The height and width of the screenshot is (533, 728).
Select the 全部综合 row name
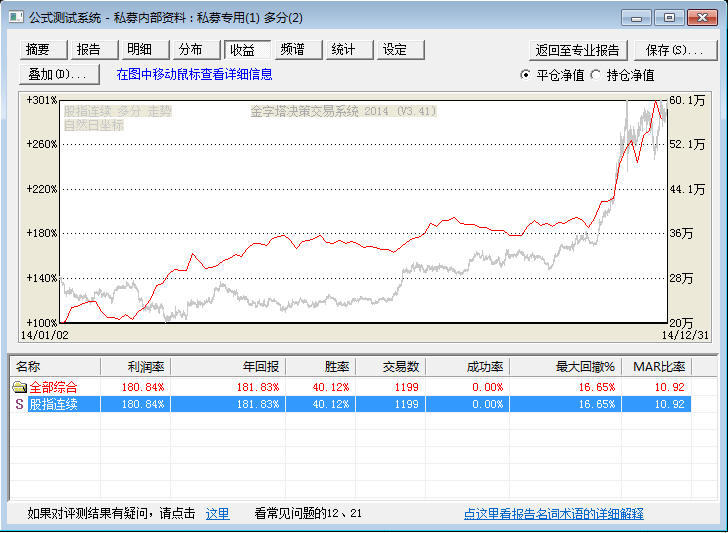pyautogui.click(x=53, y=387)
